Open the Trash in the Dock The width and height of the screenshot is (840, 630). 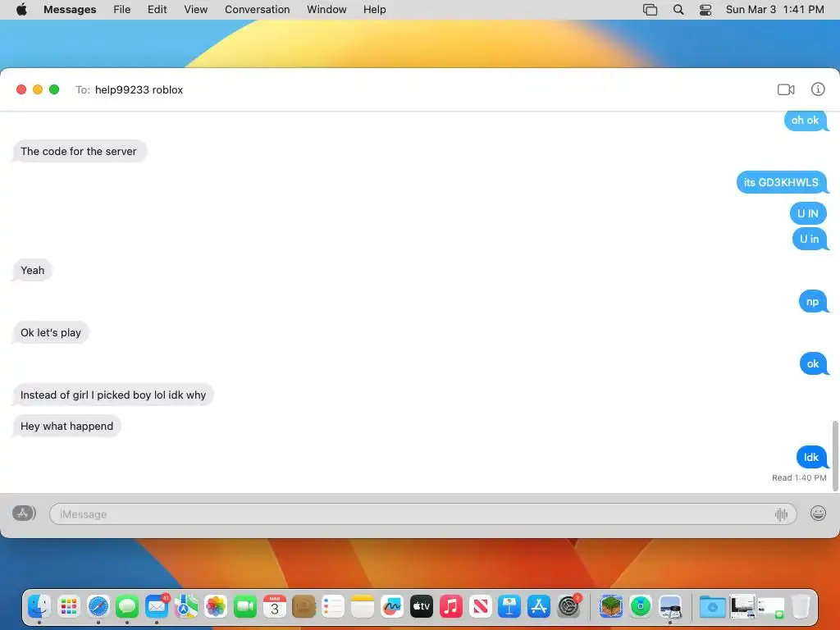pyautogui.click(x=801, y=607)
